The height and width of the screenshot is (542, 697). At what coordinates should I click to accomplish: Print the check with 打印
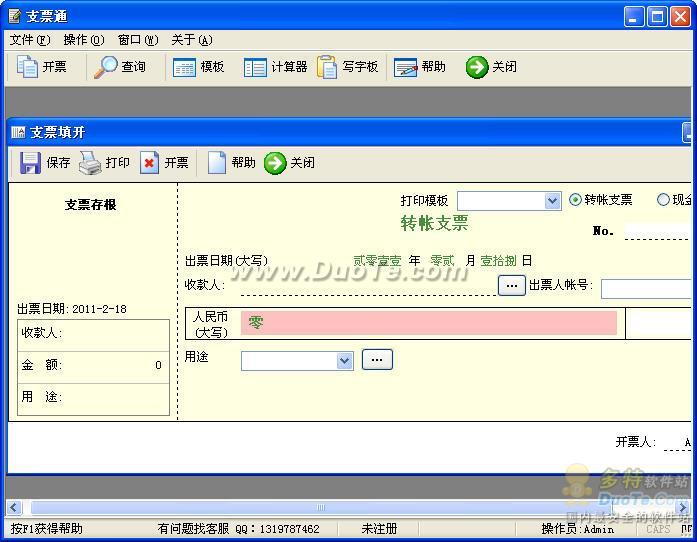click(x=91, y=163)
